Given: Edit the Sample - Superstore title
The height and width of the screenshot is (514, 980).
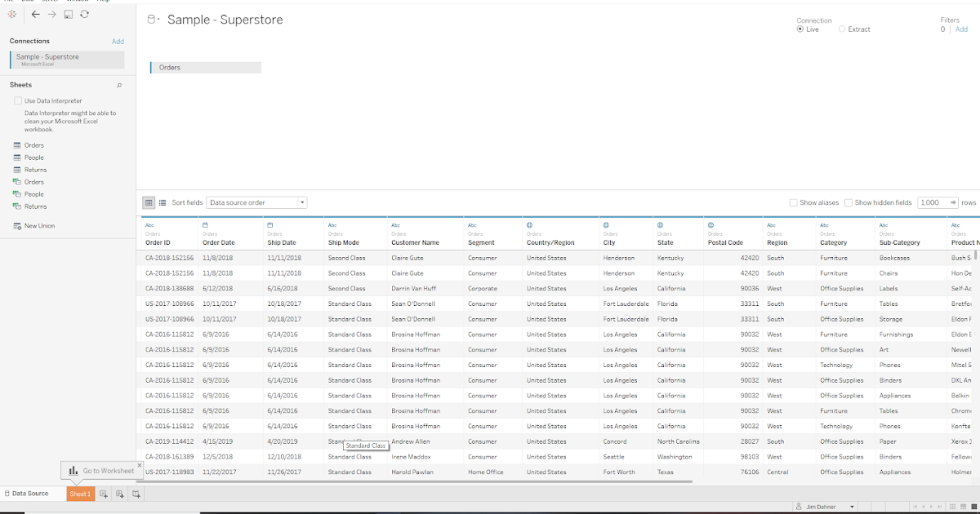Looking at the screenshot, I should [225, 20].
